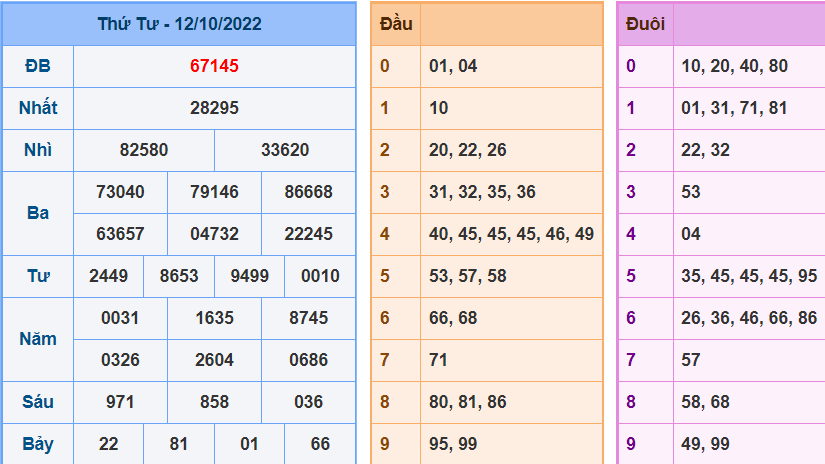Select fifth prize number 0686
Viewport: 825px width, 464px height.
click(x=308, y=360)
